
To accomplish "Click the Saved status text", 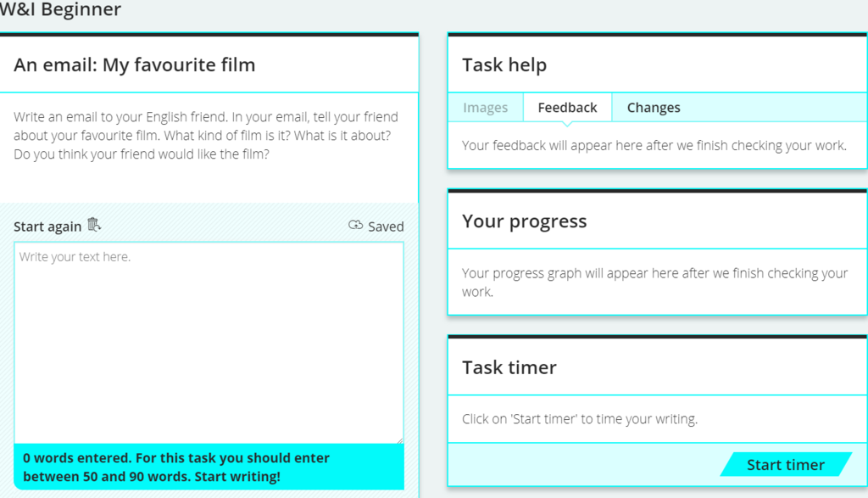I will (x=386, y=227).
